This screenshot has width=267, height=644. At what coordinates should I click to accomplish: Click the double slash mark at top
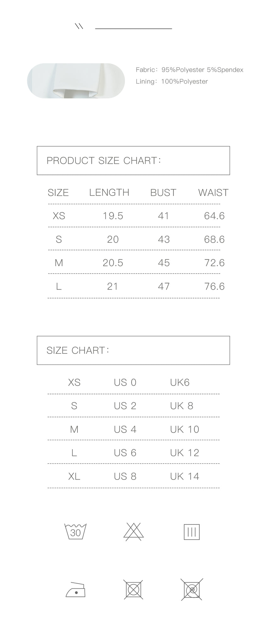coord(79,26)
